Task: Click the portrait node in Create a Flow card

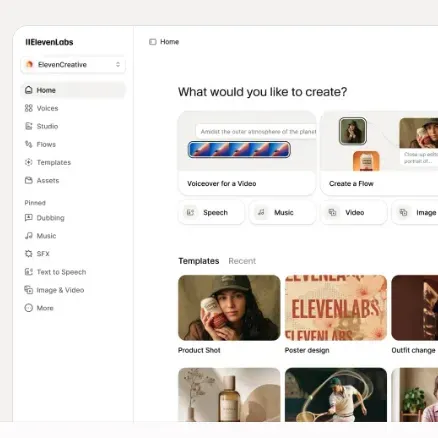Action: 353,131
